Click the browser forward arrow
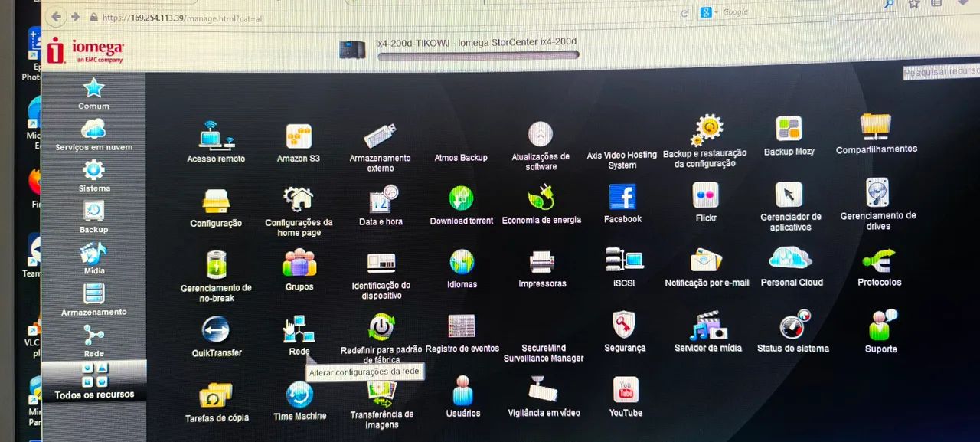 (74, 16)
